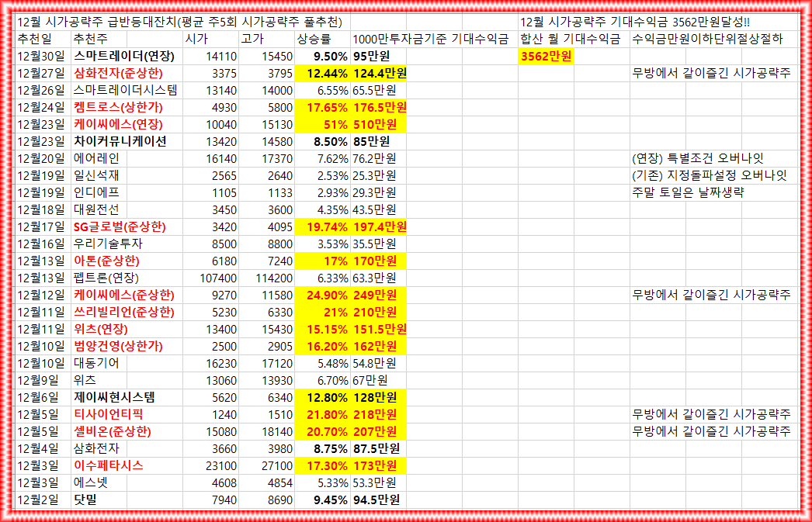Select the note '주말 토일은 날짜생략'

click(x=689, y=193)
